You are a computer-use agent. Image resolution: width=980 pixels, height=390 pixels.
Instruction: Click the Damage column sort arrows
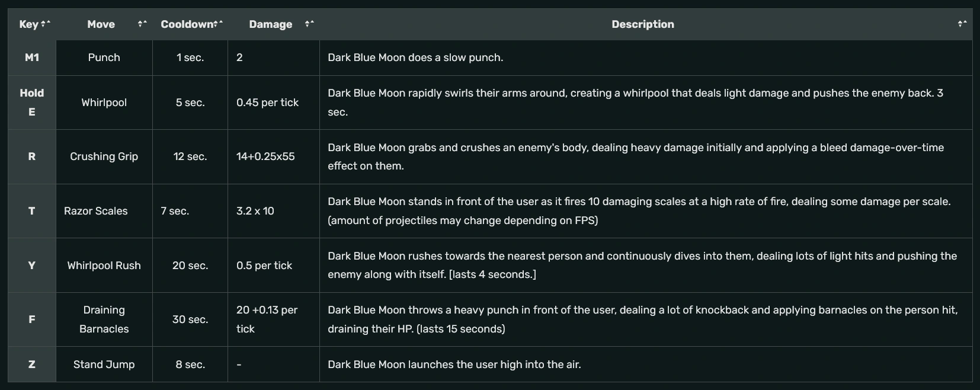coord(309,24)
